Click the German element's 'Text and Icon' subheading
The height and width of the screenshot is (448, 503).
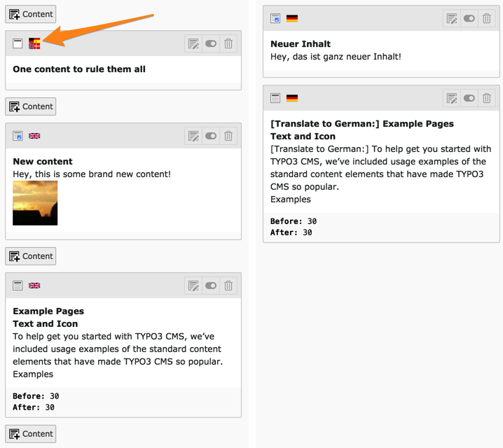click(303, 136)
